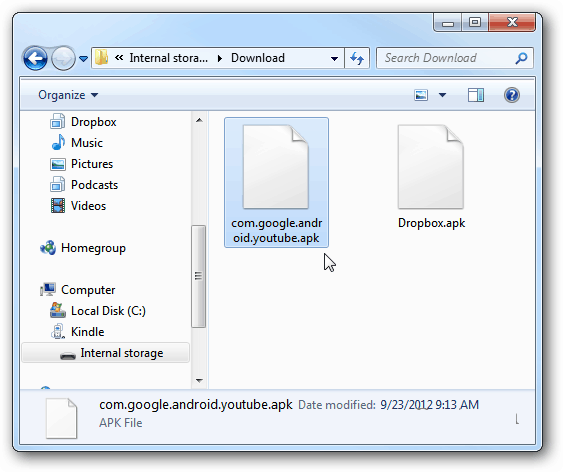Open the address bar history dropdown
563x472 pixels.
(x=334, y=58)
